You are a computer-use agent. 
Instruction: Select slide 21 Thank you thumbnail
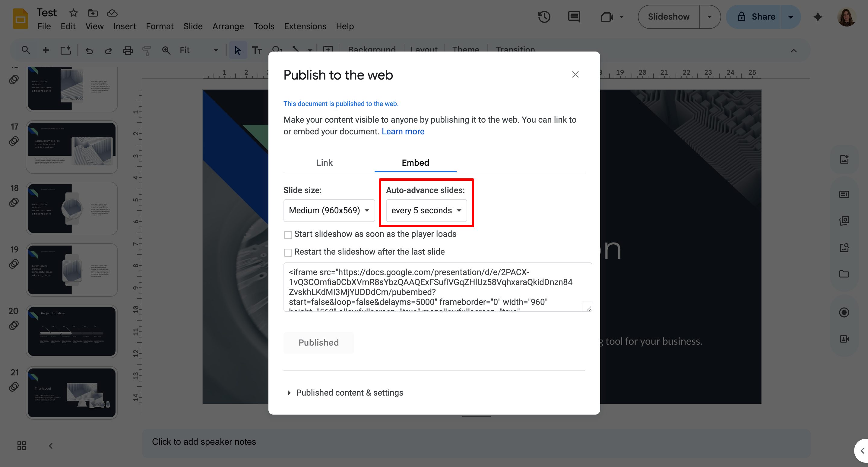72,393
